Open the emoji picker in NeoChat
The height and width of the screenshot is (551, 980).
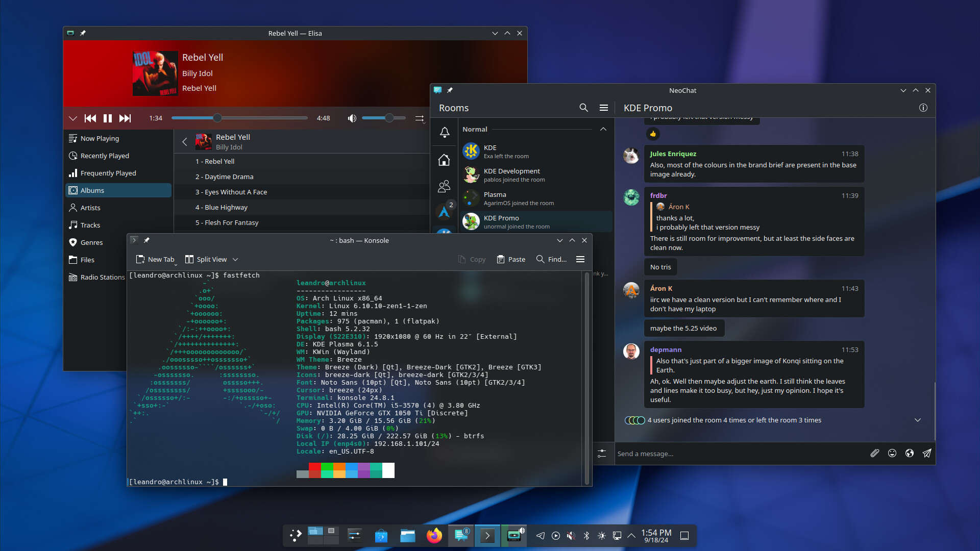892,453
